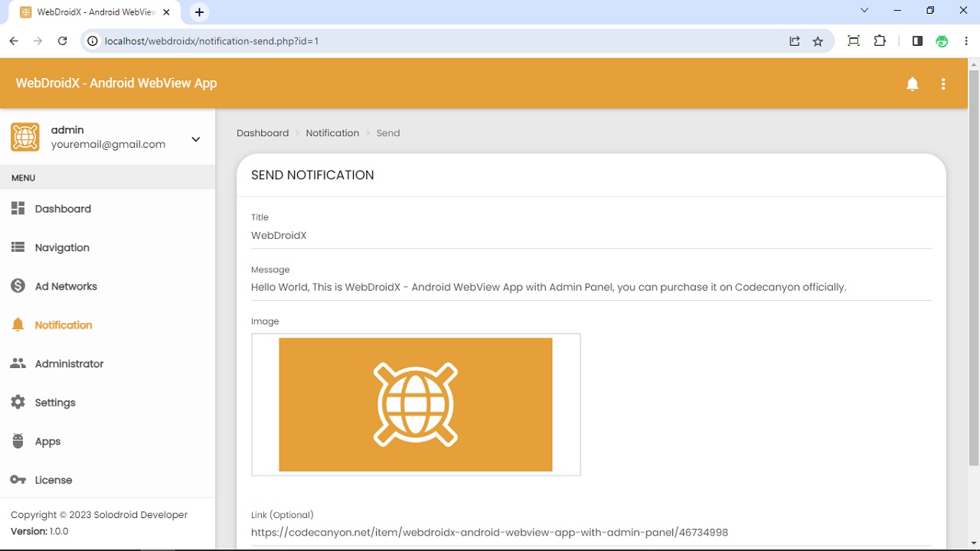Click the SEND NOTIFICATION heading
The height and width of the screenshot is (551, 980).
click(312, 175)
